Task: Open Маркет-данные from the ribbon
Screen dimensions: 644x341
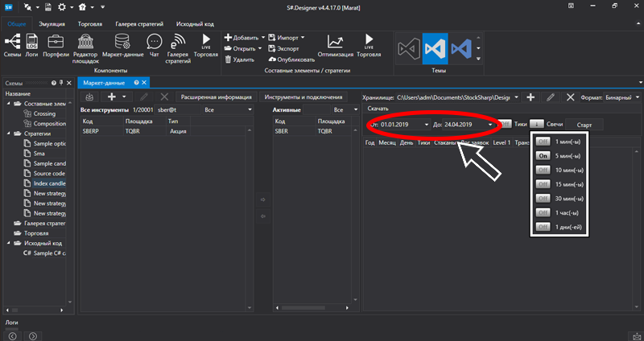Action: (x=123, y=45)
